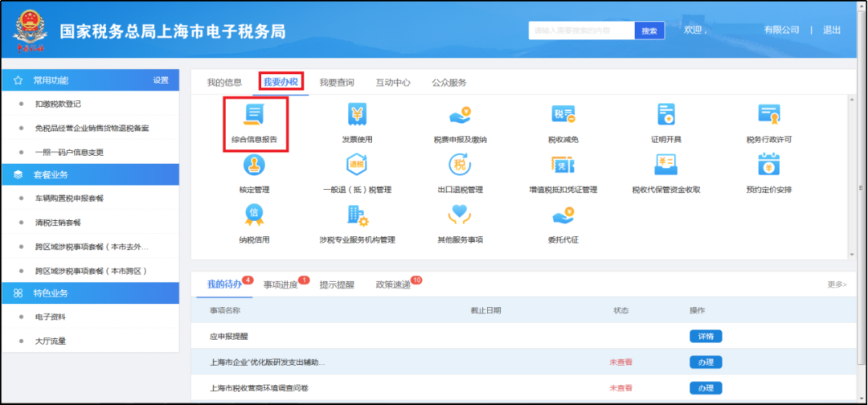Open the 税费申报及缴纳 icon

coord(460,115)
